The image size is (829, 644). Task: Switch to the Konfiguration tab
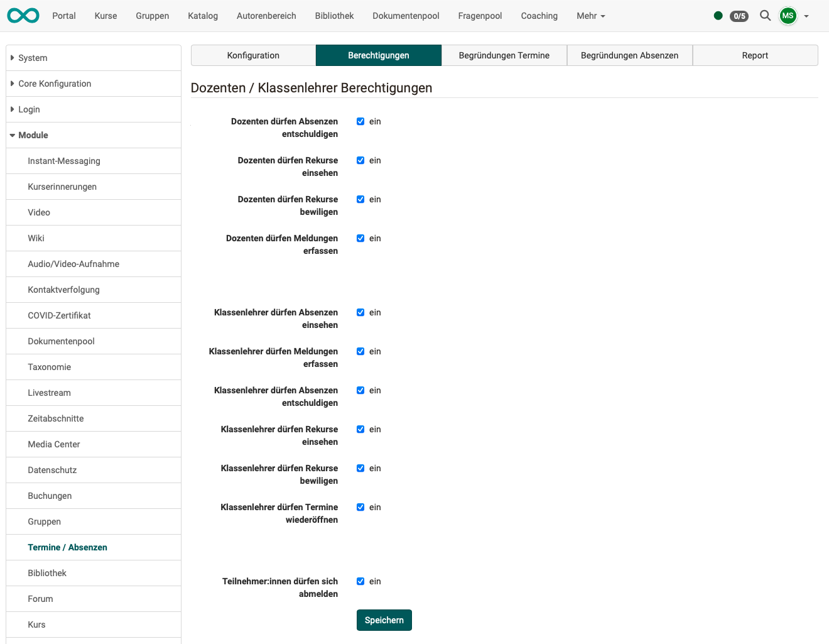click(253, 55)
